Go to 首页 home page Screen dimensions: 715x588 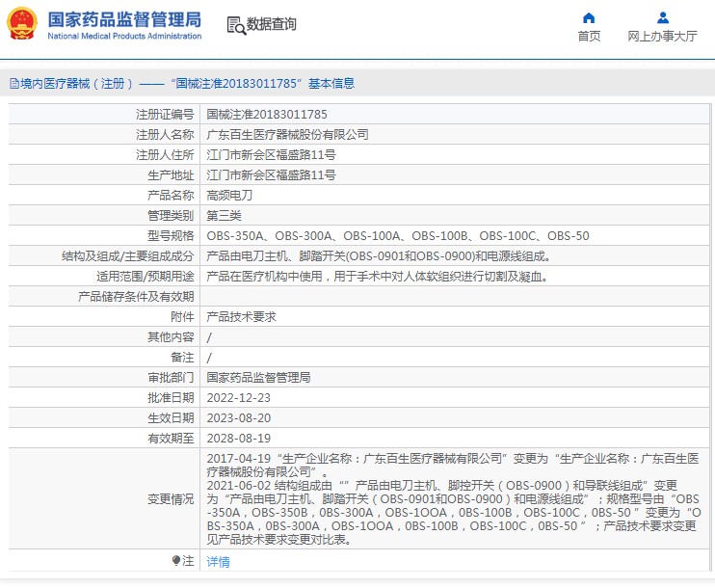pyautogui.click(x=589, y=36)
